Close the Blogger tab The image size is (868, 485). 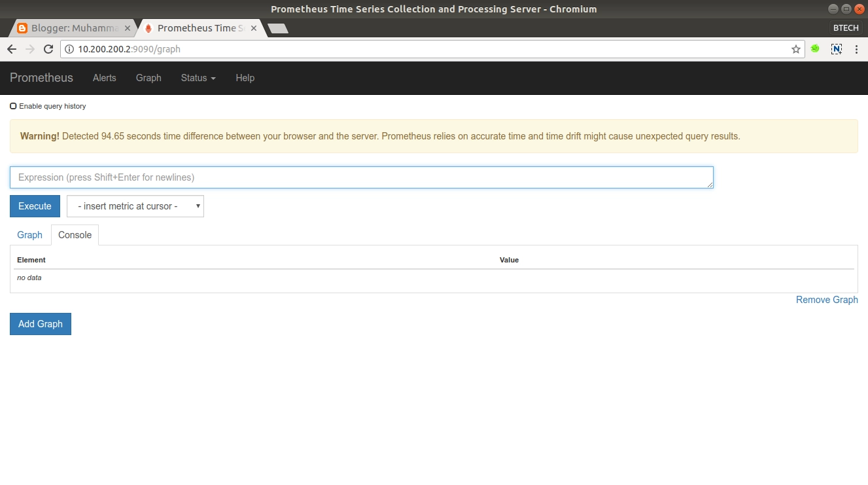(x=128, y=28)
